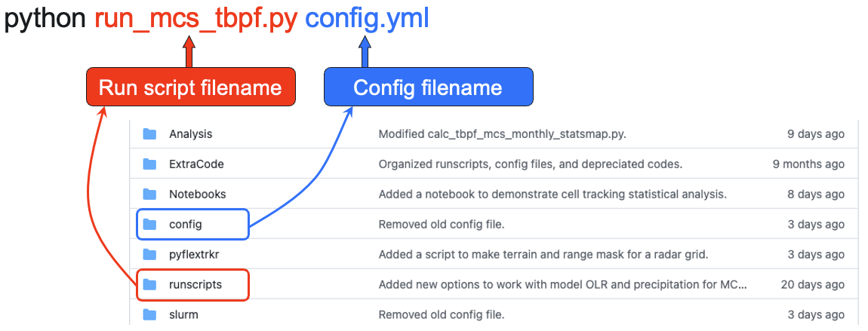This screenshot has height=331, width=868.
Task: Open commit about cell tracking notebook
Action: coord(552,195)
